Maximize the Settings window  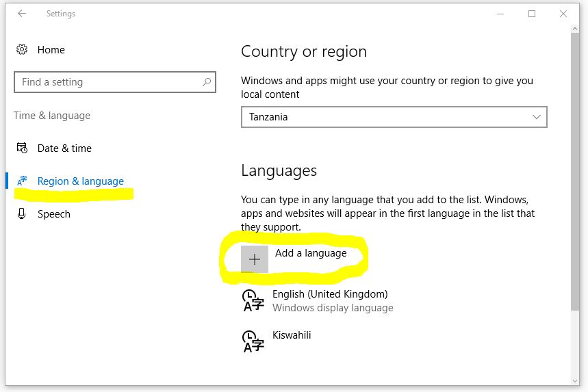532,14
